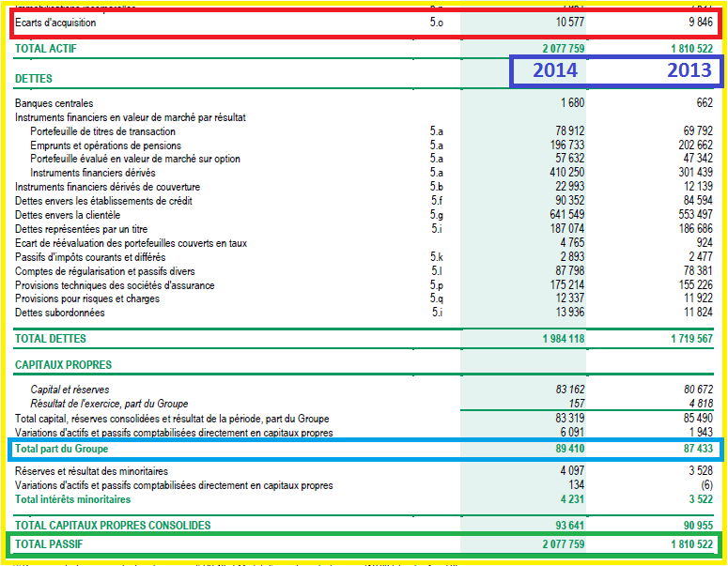Select TOTAL DETTES 2013 value 1 719 567
This screenshot has height=566, width=728.
click(x=691, y=339)
